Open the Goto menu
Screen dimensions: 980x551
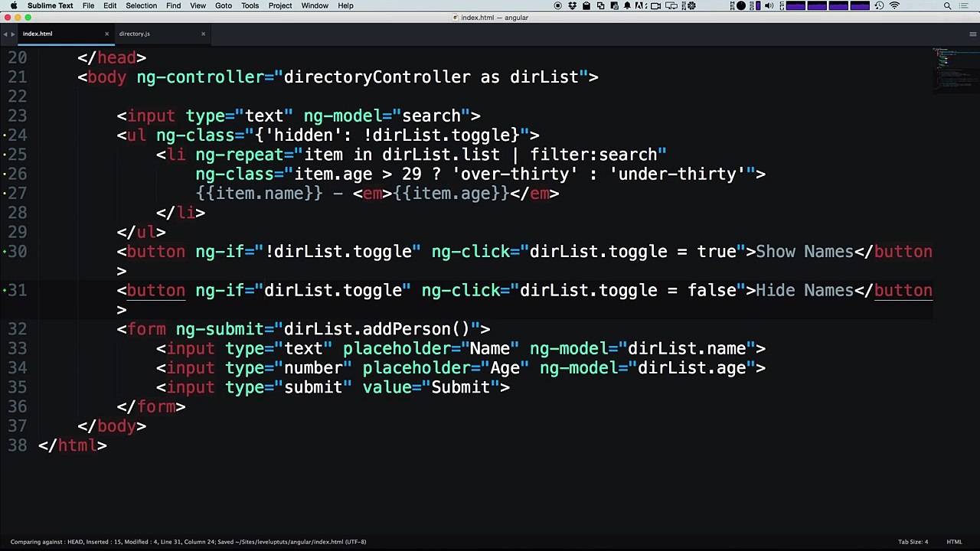[224, 5]
